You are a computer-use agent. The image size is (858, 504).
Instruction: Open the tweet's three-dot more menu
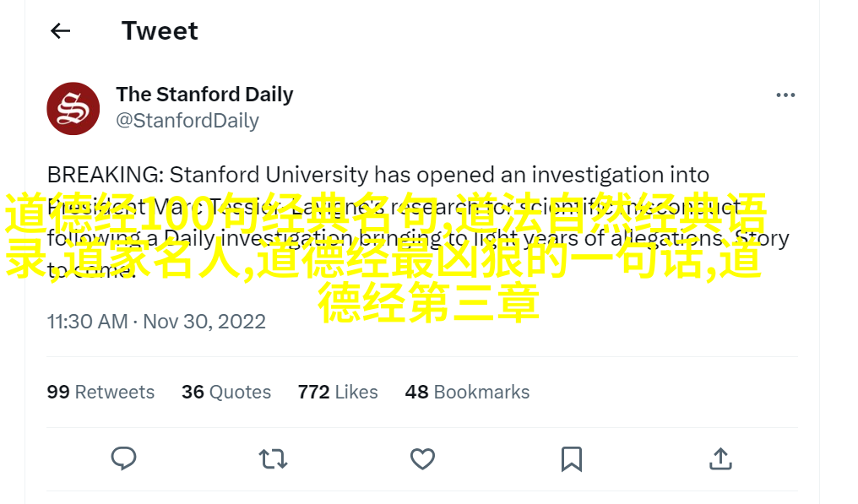pyautogui.click(x=785, y=95)
